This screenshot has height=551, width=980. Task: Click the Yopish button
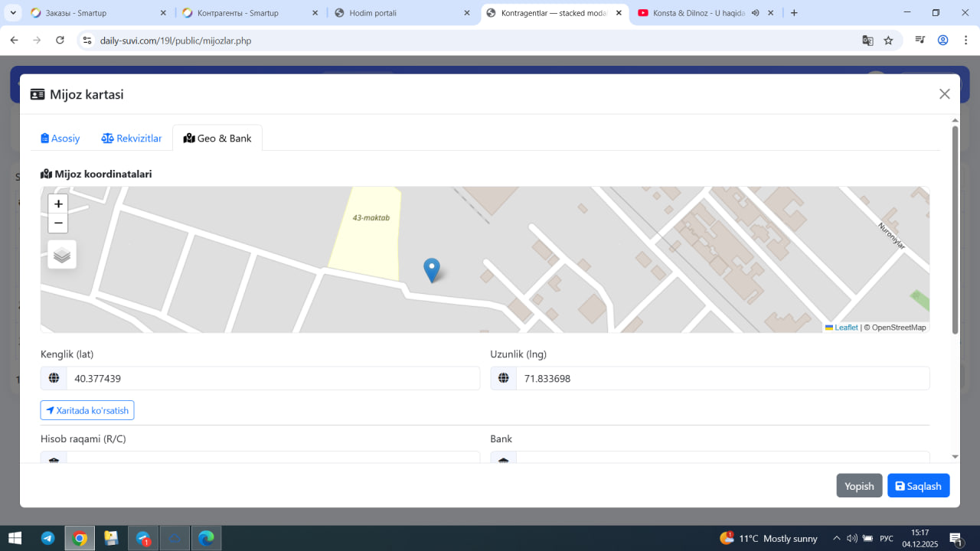(x=859, y=486)
